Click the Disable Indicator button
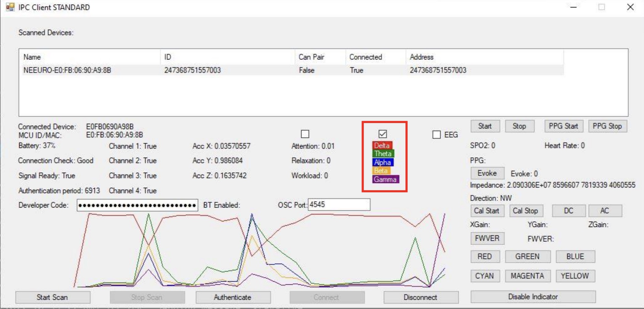The image size is (644, 309). [533, 297]
